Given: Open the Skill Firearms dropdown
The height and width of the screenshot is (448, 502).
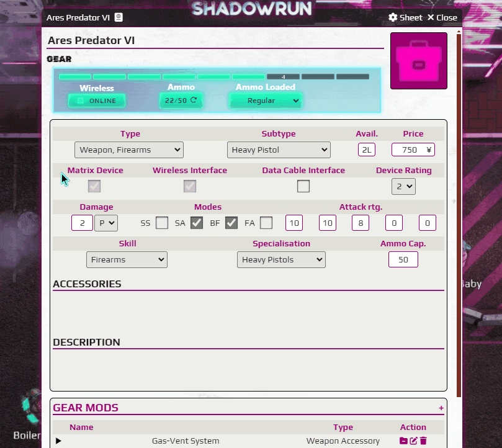Looking at the screenshot, I should pyautogui.click(x=127, y=260).
